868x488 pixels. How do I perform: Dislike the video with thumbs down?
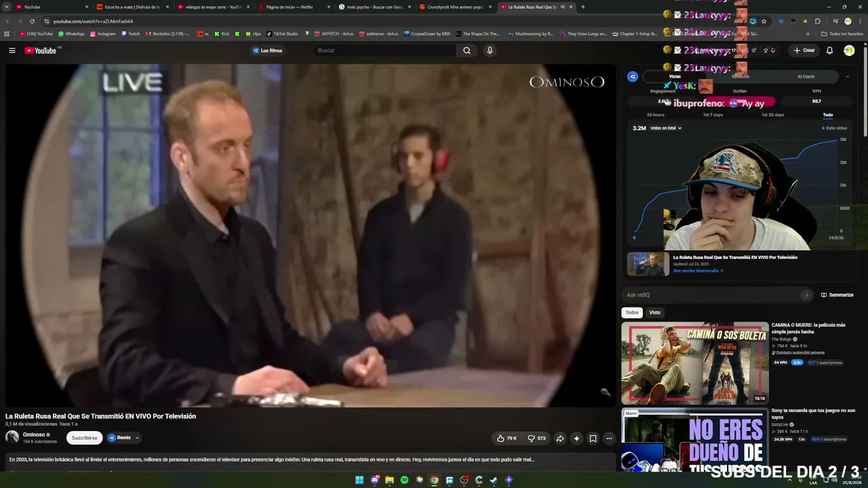pos(537,439)
